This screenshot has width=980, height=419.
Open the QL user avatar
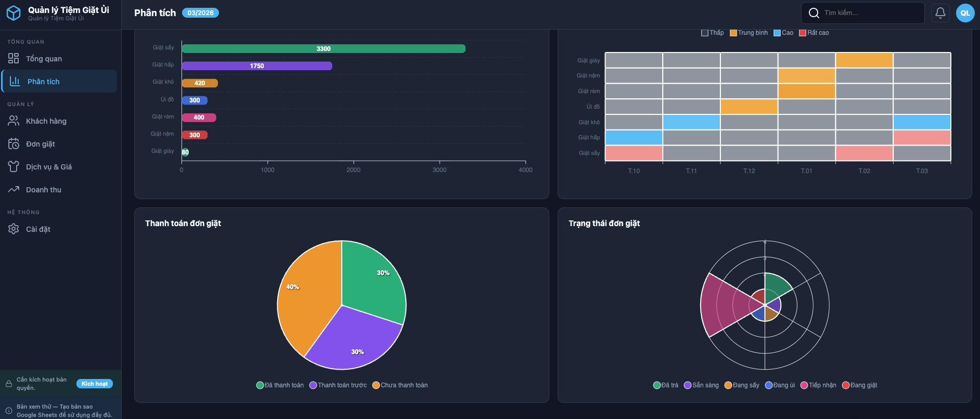point(965,13)
